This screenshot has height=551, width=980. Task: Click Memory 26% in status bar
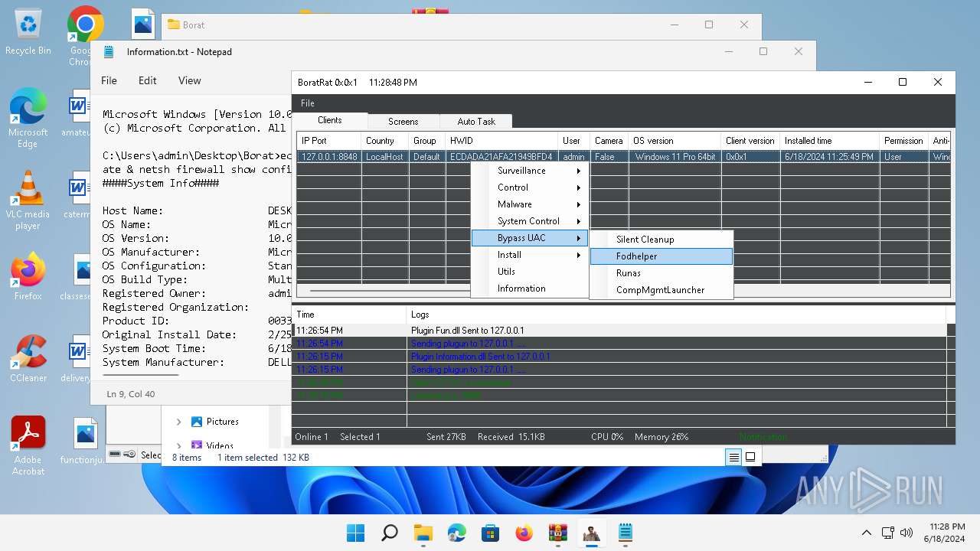pyautogui.click(x=661, y=437)
